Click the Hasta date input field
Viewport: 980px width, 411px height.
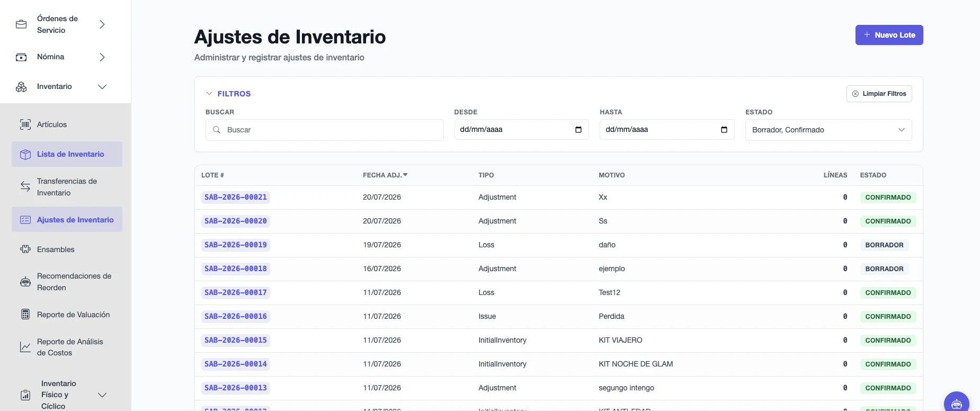667,130
